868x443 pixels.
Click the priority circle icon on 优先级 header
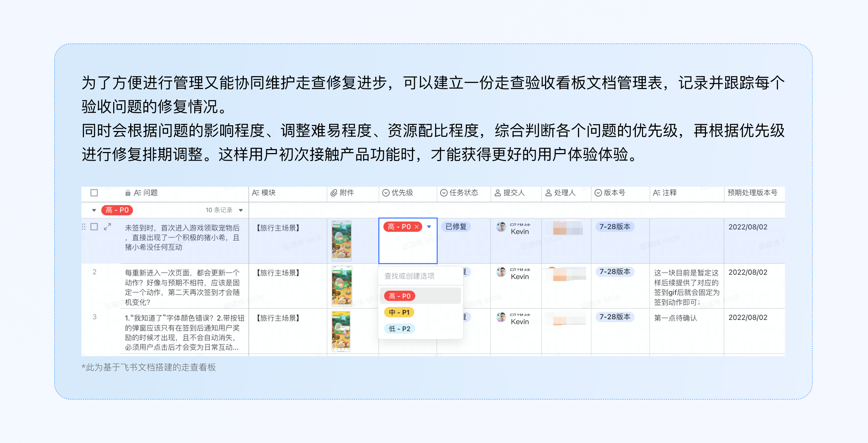pos(386,193)
